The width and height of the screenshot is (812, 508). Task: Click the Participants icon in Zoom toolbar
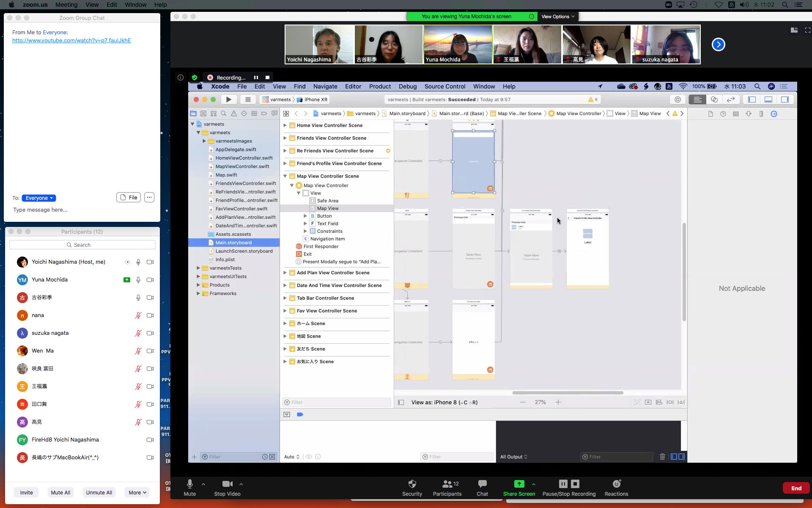click(447, 484)
